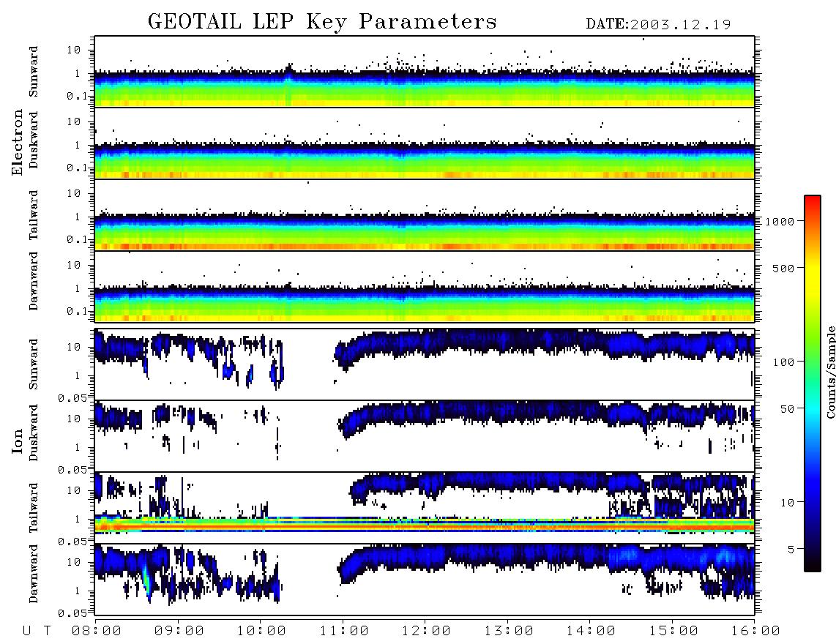Click the 'Electron' group axis label
This screenshot has width=836, height=644.
pos(18,143)
